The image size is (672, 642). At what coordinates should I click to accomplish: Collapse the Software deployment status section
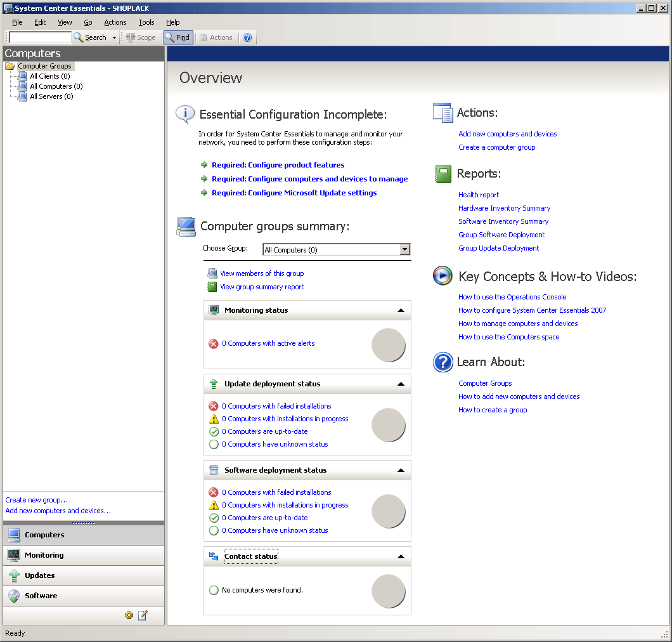(401, 471)
